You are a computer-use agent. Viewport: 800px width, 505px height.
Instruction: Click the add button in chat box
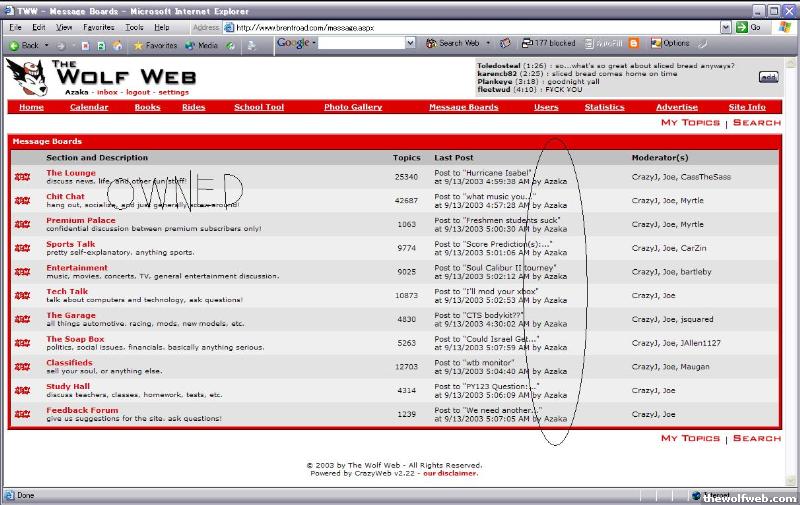tap(768, 77)
